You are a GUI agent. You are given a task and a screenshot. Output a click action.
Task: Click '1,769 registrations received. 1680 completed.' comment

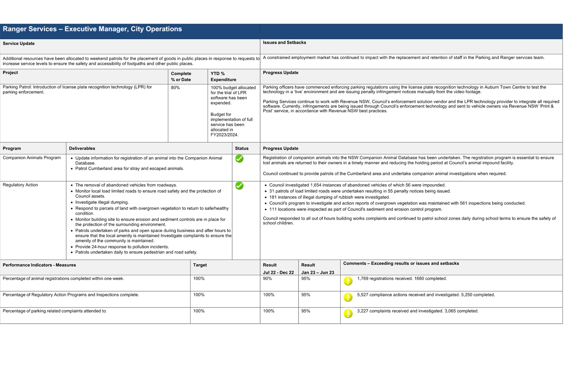402,279
